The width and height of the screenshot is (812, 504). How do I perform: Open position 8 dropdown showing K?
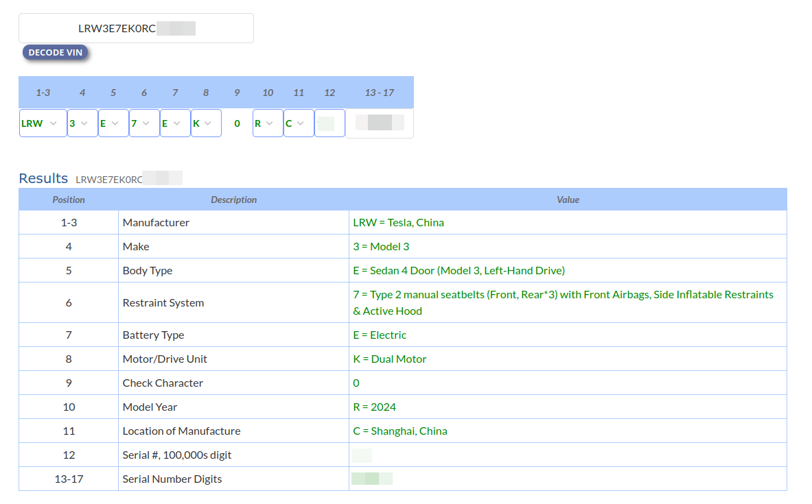(x=206, y=123)
